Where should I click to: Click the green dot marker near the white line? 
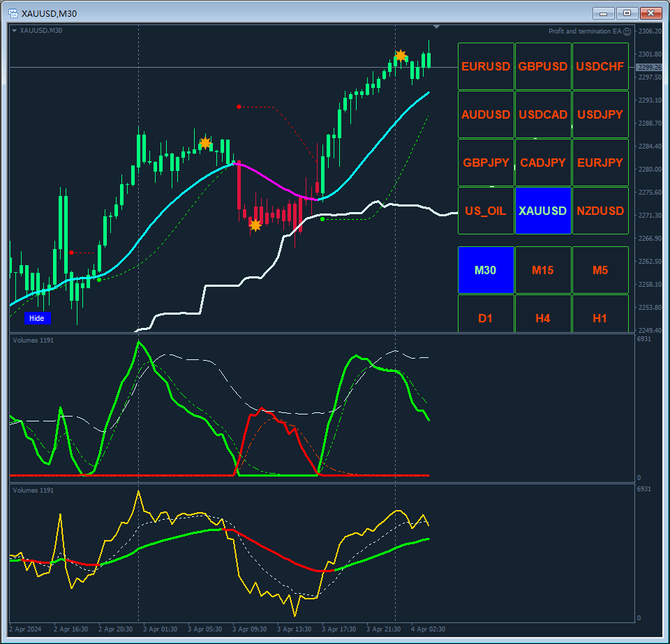click(322, 219)
